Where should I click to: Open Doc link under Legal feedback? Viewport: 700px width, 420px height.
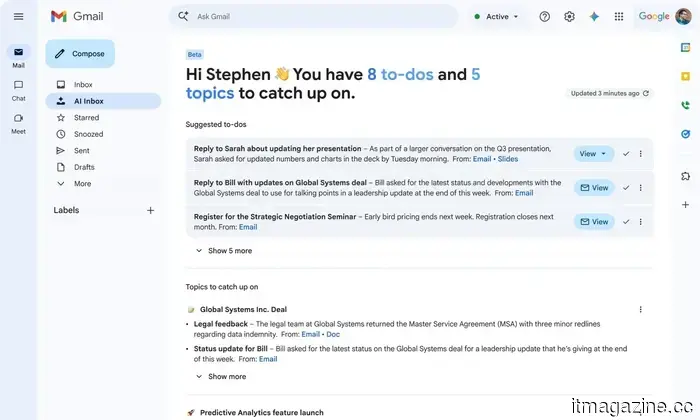(x=333, y=334)
